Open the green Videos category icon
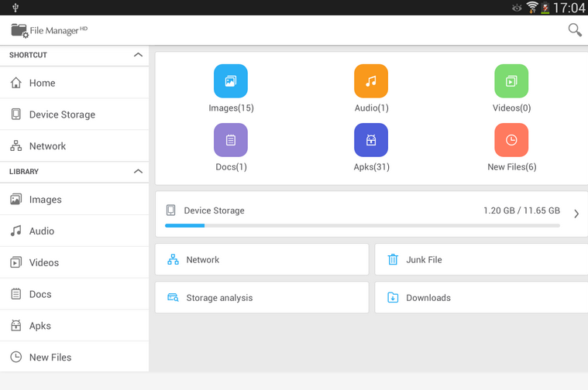Viewport: 588px width, 390px height. [x=511, y=81]
